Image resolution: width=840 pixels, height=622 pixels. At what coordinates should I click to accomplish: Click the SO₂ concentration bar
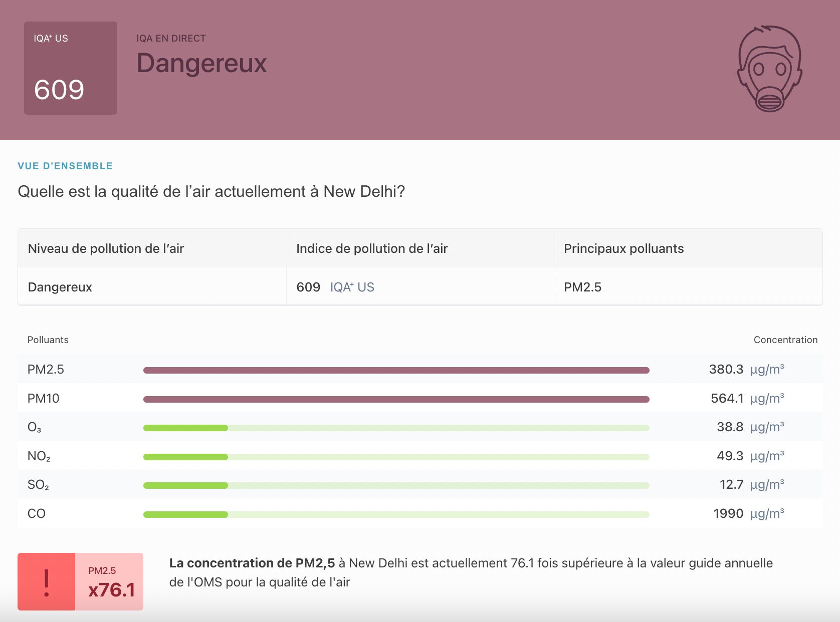(x=396, y=485)
